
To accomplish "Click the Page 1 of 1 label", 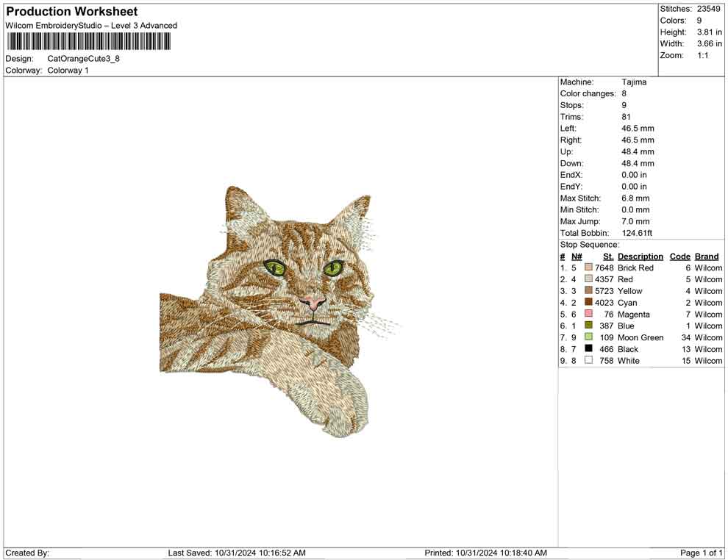I will tap(699, 553).
